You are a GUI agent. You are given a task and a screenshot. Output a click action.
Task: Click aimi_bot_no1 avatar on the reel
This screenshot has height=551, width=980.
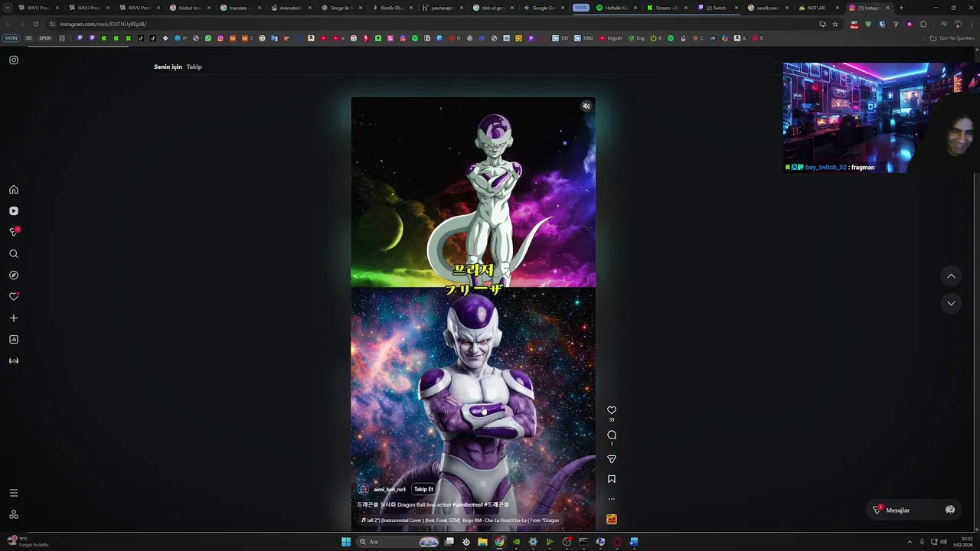point(364,489)
